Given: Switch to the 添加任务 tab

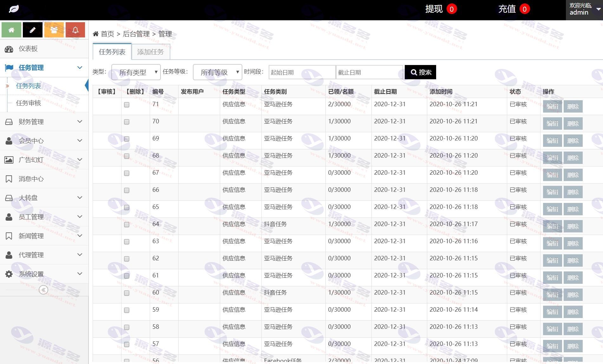Looking at the screenshot, I should click(151, 52).
